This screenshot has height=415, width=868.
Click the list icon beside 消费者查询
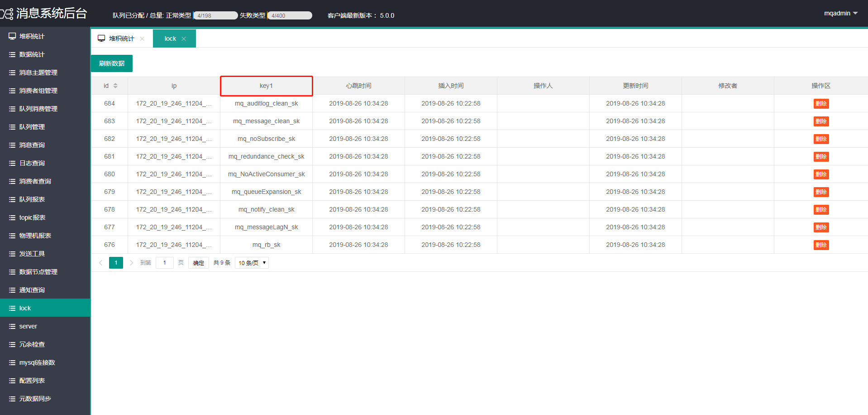(12, 181)
